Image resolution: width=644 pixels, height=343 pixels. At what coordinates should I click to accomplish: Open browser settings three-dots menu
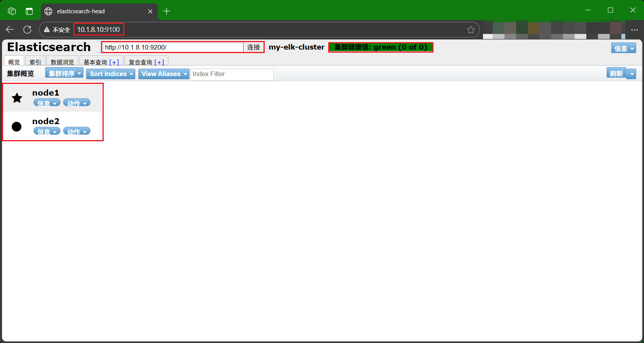(x=634, y=30)
